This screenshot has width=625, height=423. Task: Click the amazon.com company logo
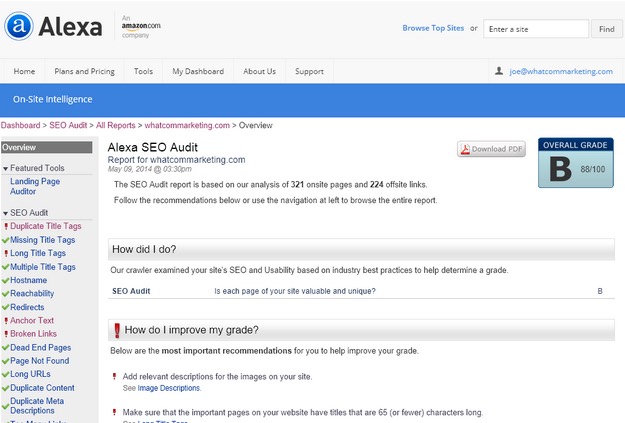pyautogui.click(x=141, y=26)
